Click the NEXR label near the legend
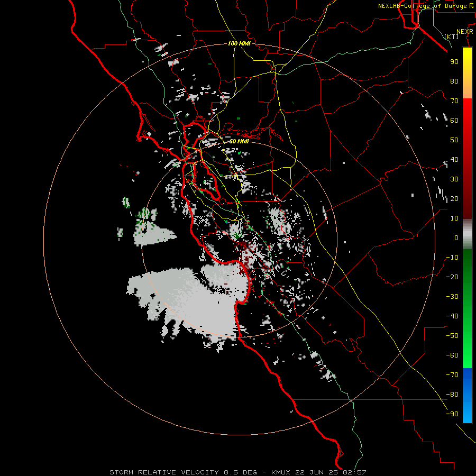 tap(465, 32)
